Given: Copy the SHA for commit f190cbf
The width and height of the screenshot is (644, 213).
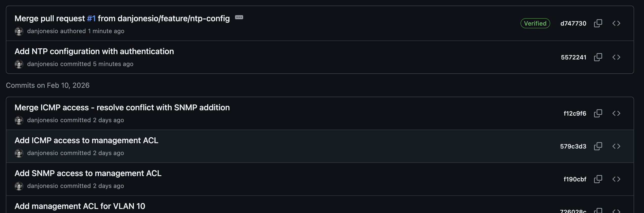Looking at the screenshot, I should click(598, 179).
